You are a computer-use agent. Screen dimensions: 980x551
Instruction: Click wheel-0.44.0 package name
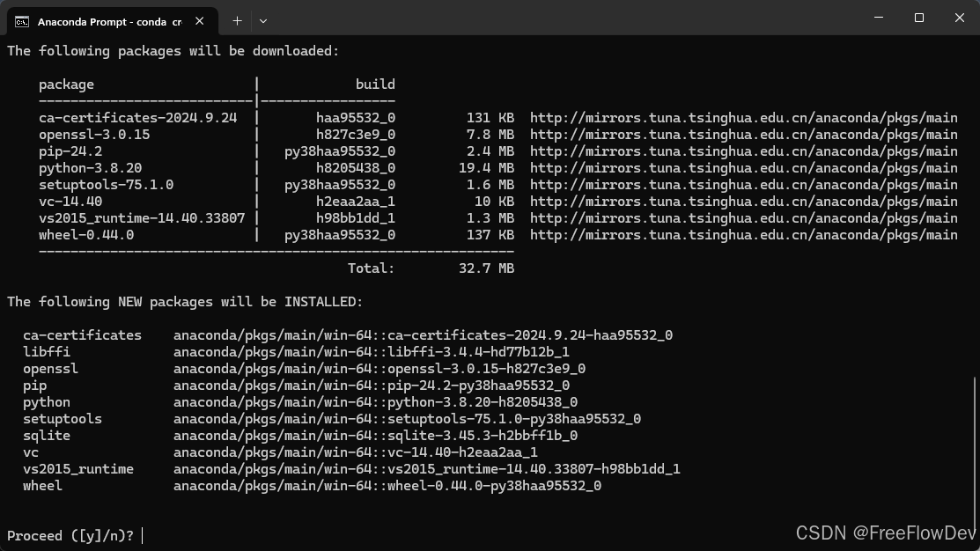(x=86, y=236)
